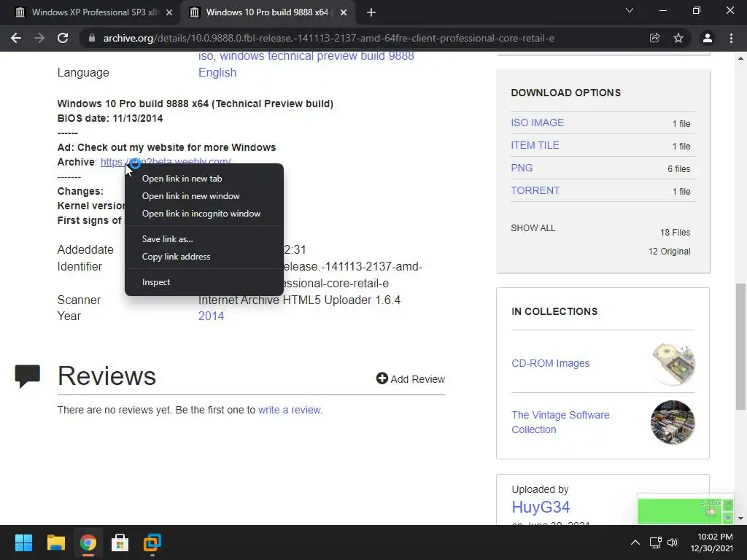Screen dimensions: 747x560
Task: Click SHOW ALL download files
Action: click(x=533, y=228)
